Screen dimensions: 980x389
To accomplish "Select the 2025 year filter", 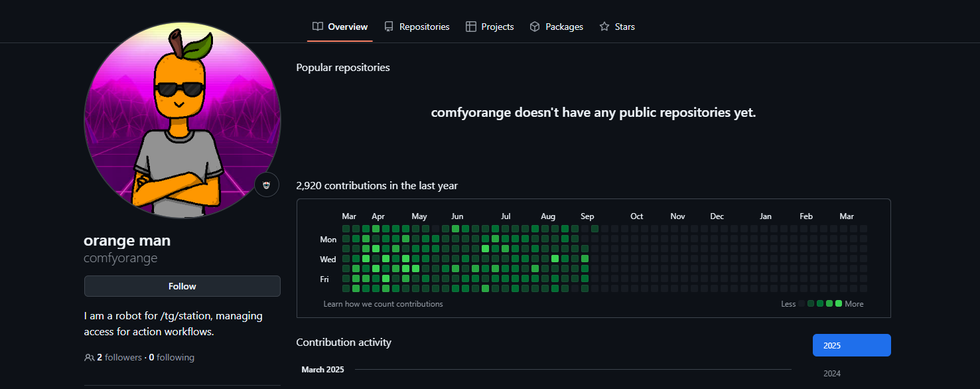I will point(852,345).
